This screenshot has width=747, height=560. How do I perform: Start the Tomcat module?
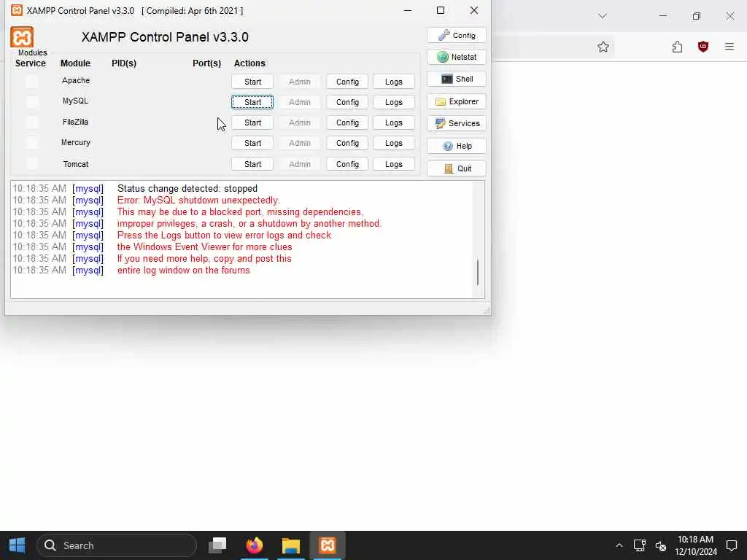click(252, 164)
